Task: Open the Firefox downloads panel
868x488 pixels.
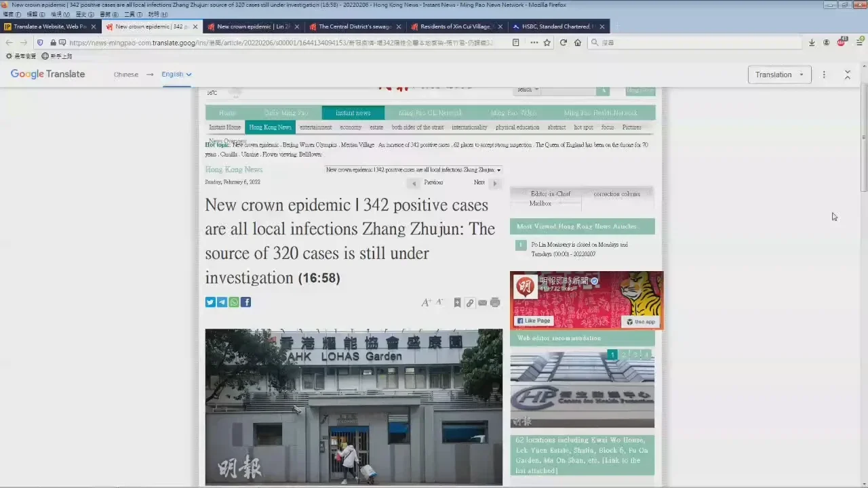Action: click(x=812, y=43)
